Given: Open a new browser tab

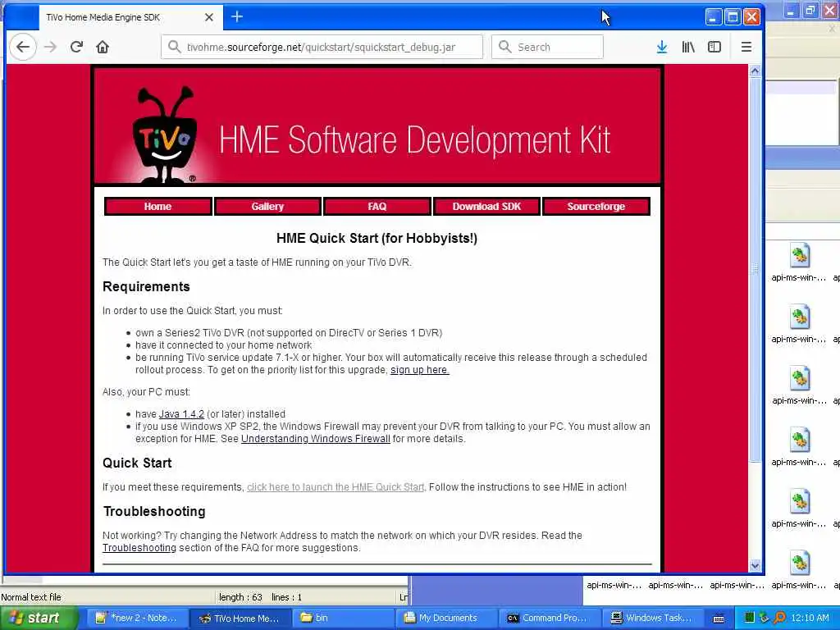Looking at the screenshot, I should (237, 17).
